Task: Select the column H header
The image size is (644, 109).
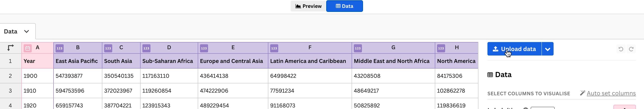Action: [456, 47]
